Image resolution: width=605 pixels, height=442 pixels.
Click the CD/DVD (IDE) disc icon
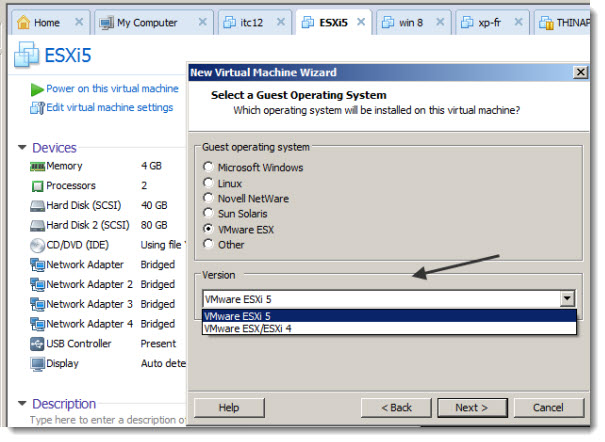coord(37,246)
